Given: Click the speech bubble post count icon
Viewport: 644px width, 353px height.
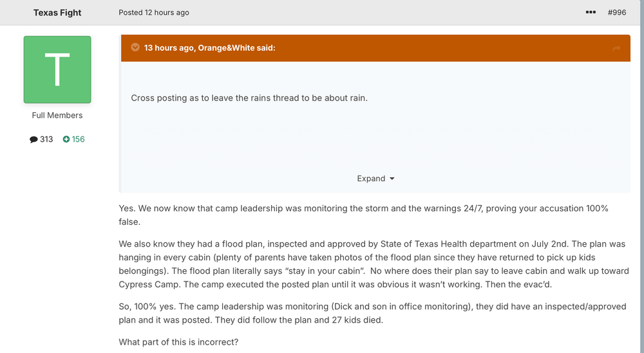Looking at the screenshot, I should (x=33, y=139).
